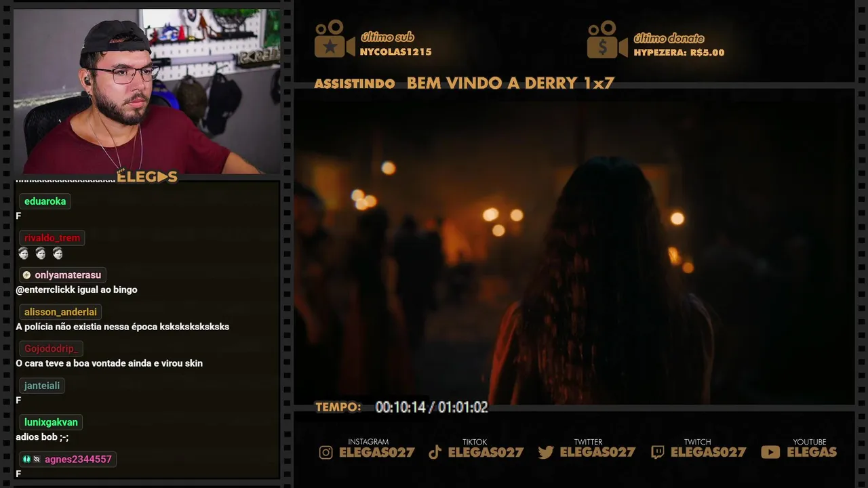Screen dimensions: 868x488
Task: Open chat user onlyamaterasu
Action: tap(68, 275)
